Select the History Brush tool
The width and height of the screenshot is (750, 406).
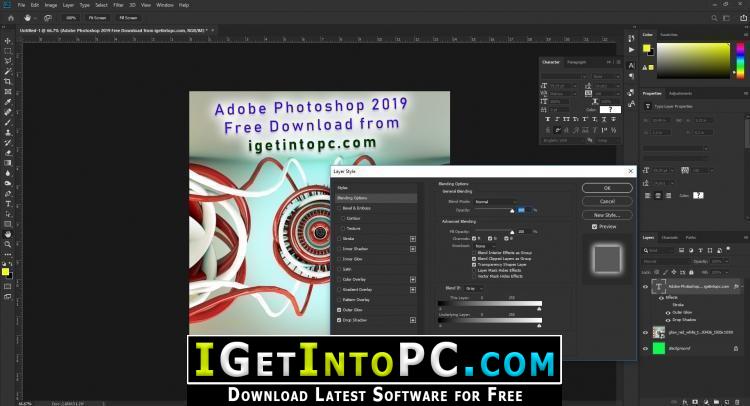pos(8,143)
